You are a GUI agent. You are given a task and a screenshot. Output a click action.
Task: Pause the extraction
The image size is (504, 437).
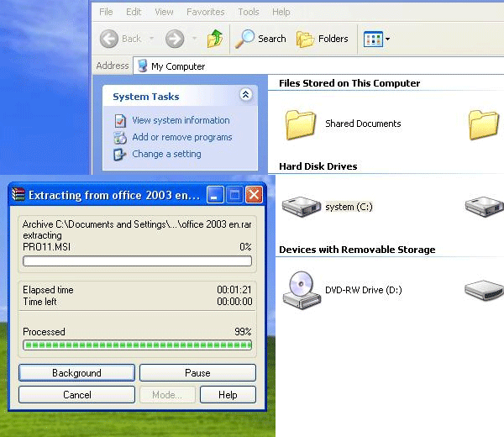coord(197,372)
